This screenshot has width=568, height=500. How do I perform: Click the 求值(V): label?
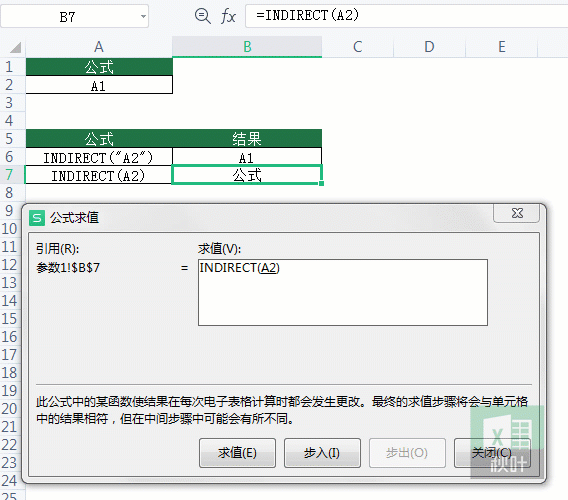pyautogui.click(x=220, y=249)
